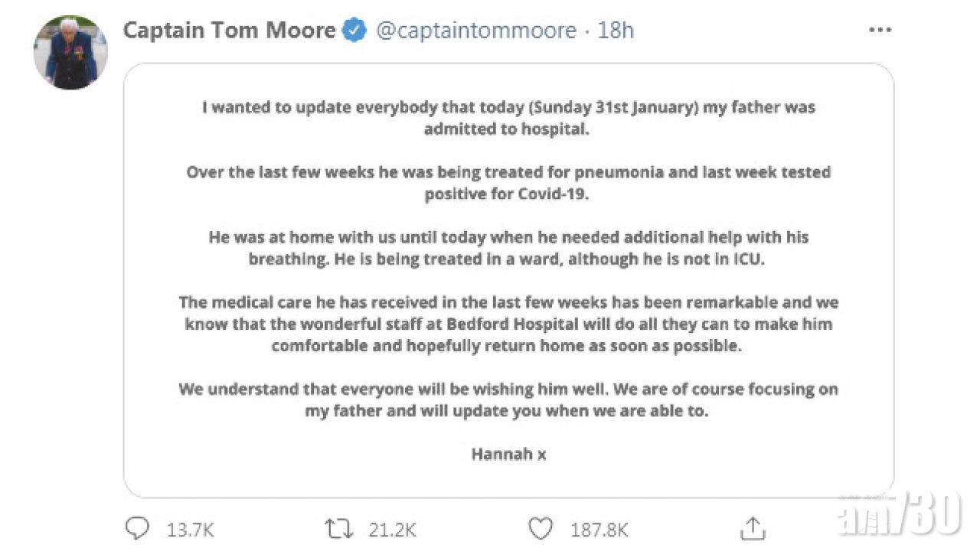Visit the @captaintommoore handle link
This screenshot has height=551, width=980.
(x=475, y=31)
